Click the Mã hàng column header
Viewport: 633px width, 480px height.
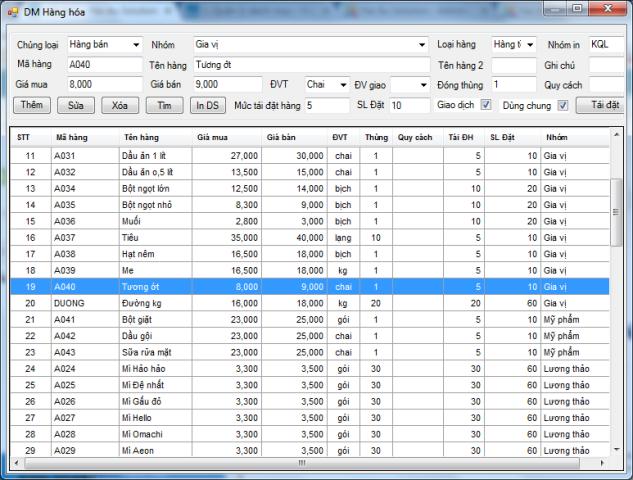click(x=85, y=138)
